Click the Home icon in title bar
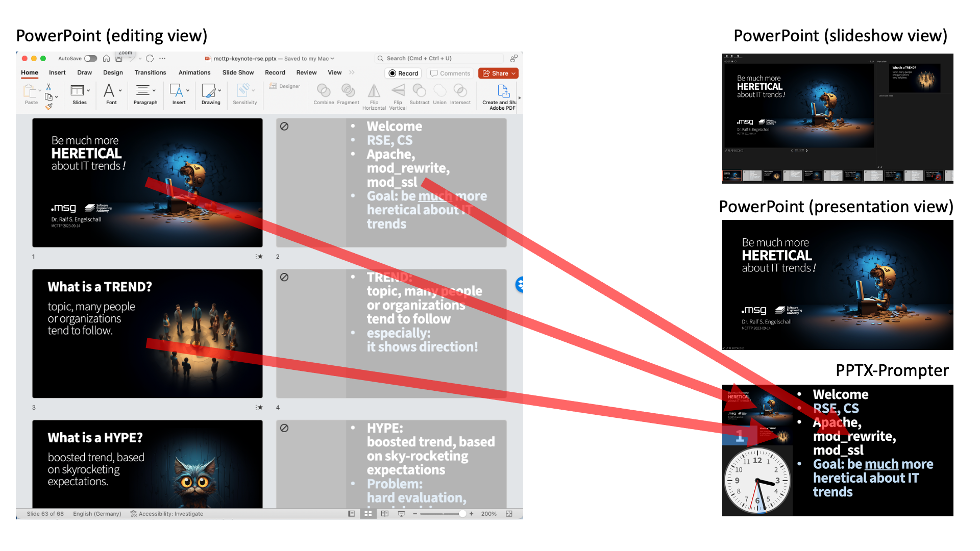Image resolution: width=980 pixels, height=551 pixels. pyautogui.click(x=106, y=59)
